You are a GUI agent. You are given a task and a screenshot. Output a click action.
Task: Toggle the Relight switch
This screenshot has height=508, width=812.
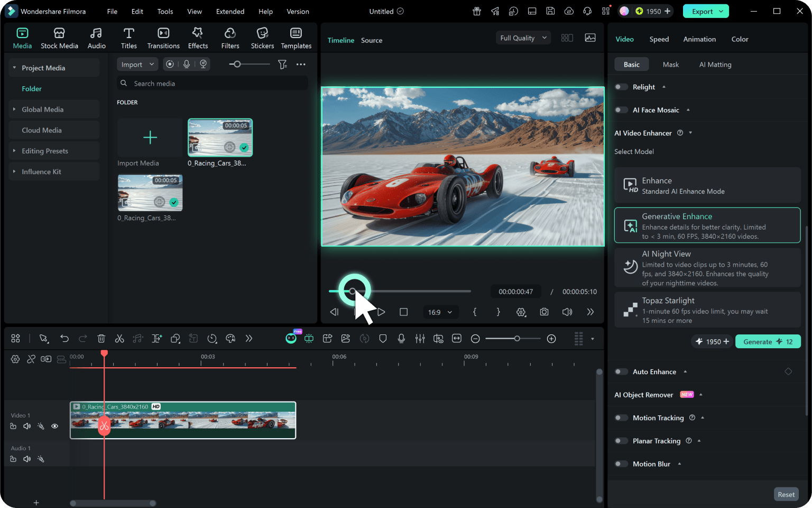621,87
